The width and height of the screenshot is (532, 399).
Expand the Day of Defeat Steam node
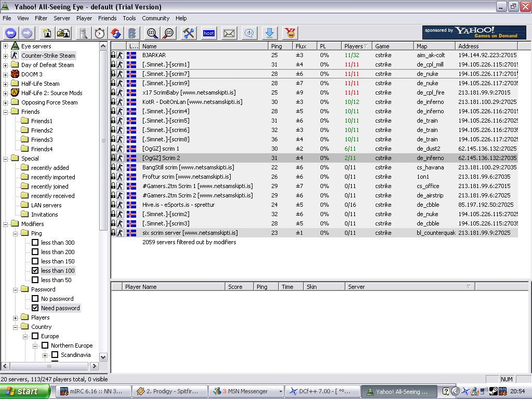click(5, 65)
